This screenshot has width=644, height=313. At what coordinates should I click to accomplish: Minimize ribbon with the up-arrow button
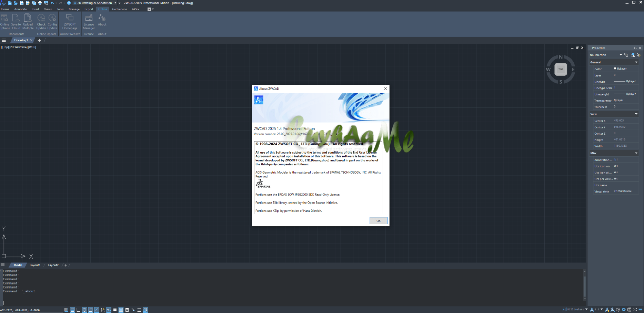pyautogui.click(x=149, y=9)
